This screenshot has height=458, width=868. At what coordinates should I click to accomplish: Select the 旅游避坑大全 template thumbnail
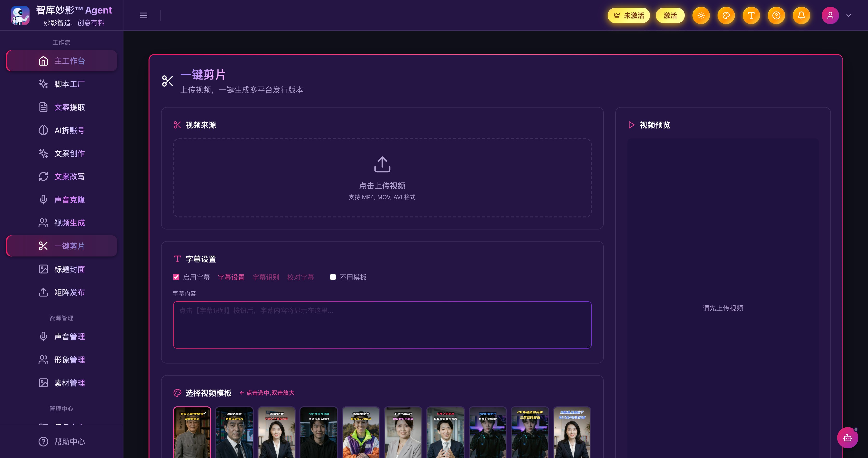[x=361, y=432]
